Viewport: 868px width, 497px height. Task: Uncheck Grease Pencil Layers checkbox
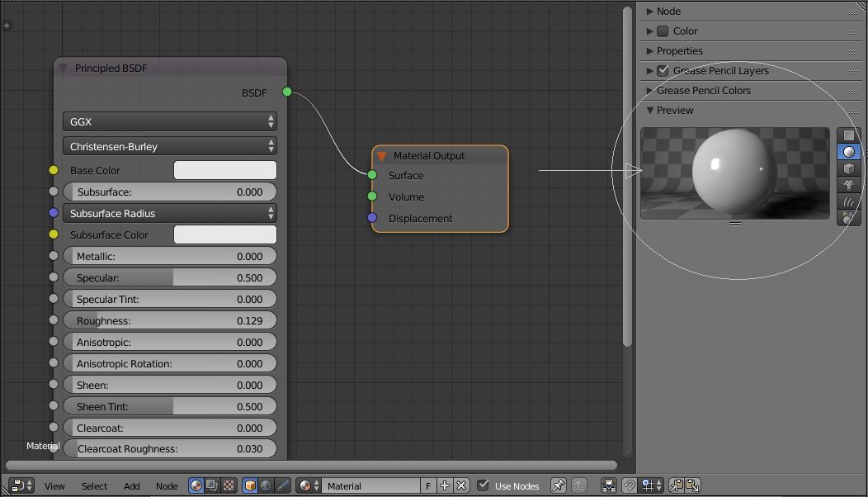(x=663, y=70)
